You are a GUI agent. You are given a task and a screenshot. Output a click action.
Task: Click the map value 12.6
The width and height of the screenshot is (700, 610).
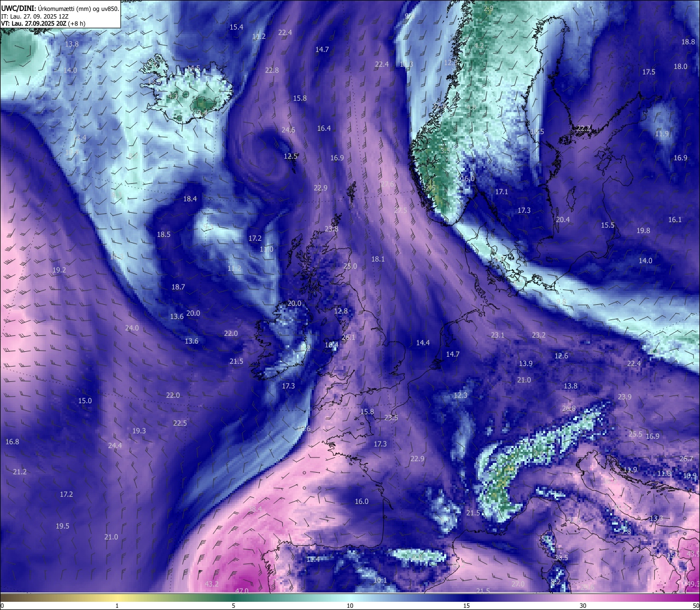click(x=561, y=356)
